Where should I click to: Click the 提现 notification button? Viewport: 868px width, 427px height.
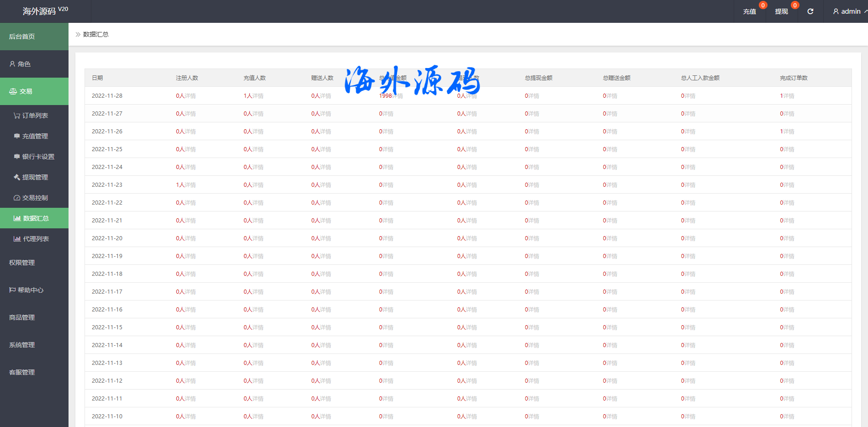tap(782, 11)
